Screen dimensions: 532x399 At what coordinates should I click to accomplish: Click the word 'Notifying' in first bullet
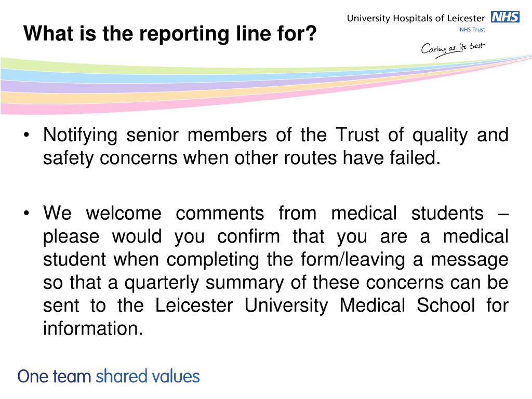tap(81, 136)
